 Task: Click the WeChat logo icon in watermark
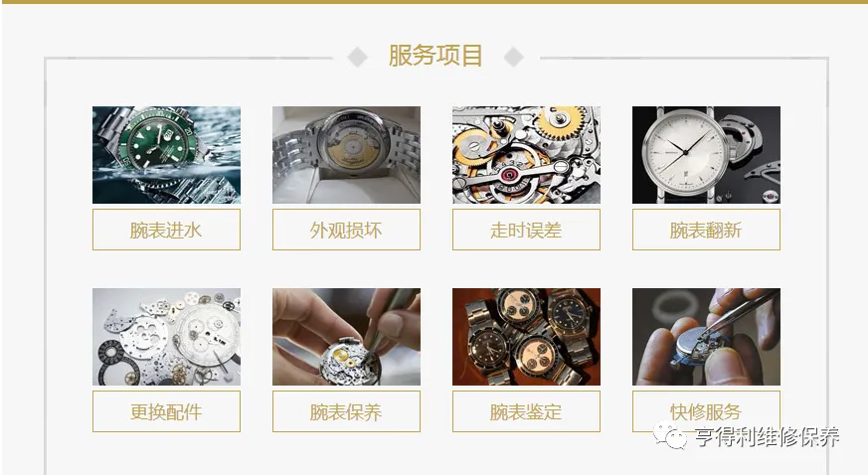670,435
